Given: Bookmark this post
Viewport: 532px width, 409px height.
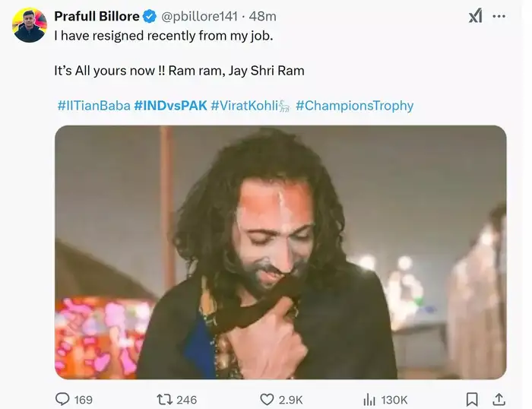Looking at the screenshot, I should [x=472, y=399].
